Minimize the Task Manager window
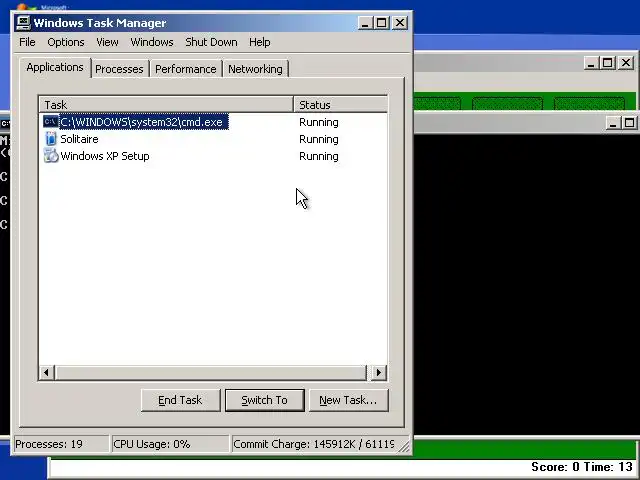The height and width of the screenshot is (480, 640). (364, 23)
